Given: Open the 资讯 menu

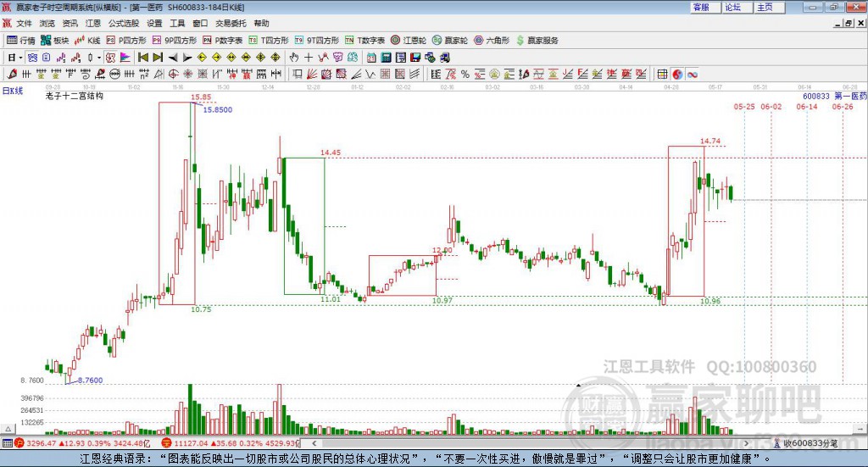Looking at the screenshot, I should pos(70,23).
